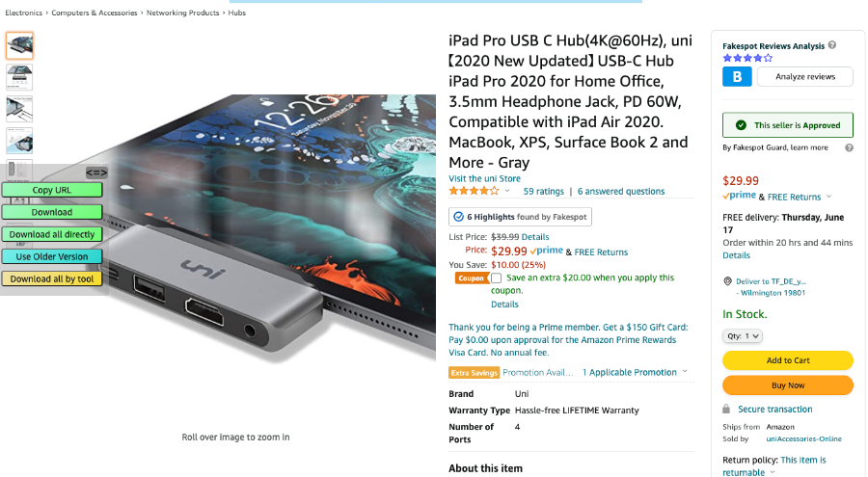Click Analyze reviews button
The width and height of the screenshot is (868, 477).
click(805, 76)
